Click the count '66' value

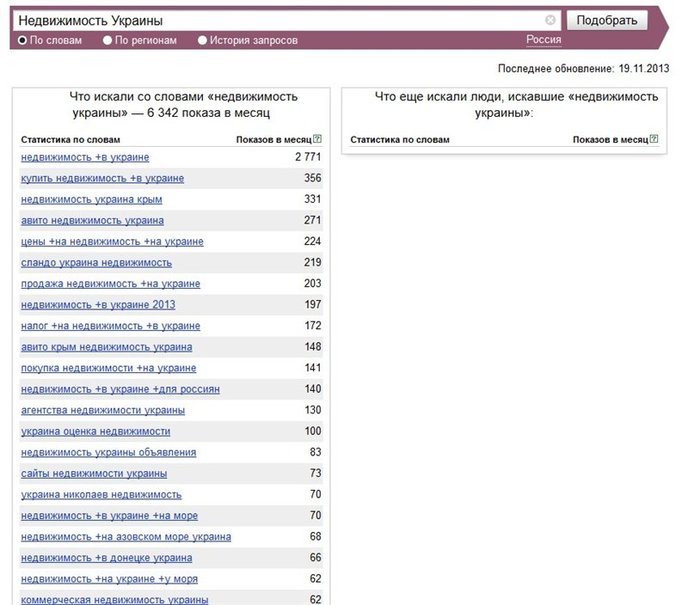point(315,557)
